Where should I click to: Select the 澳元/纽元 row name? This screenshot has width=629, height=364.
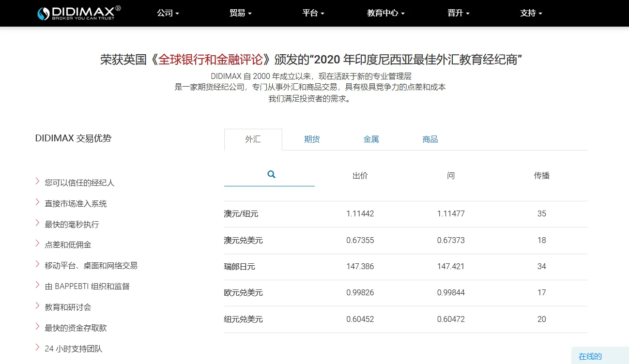tap(241, 214)
